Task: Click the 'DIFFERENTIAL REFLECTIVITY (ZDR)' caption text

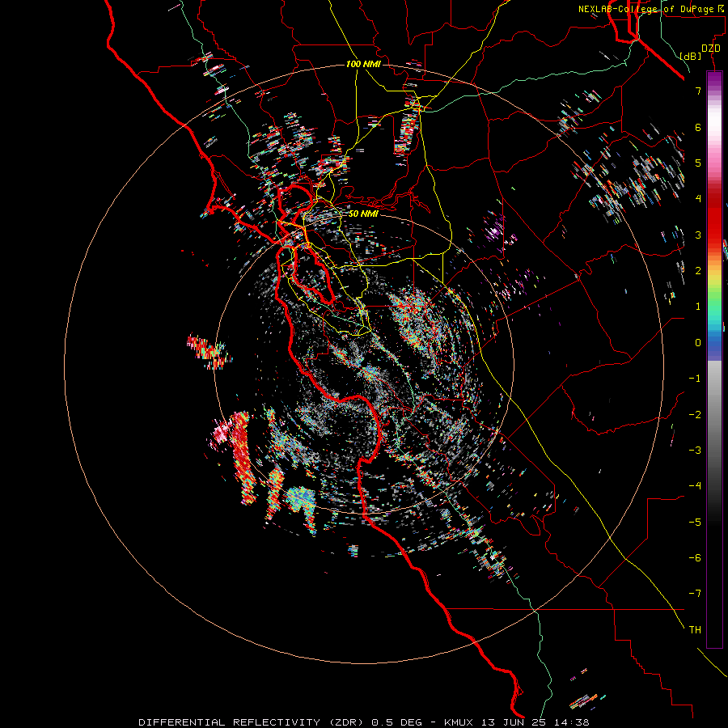Action: point(252,722)
